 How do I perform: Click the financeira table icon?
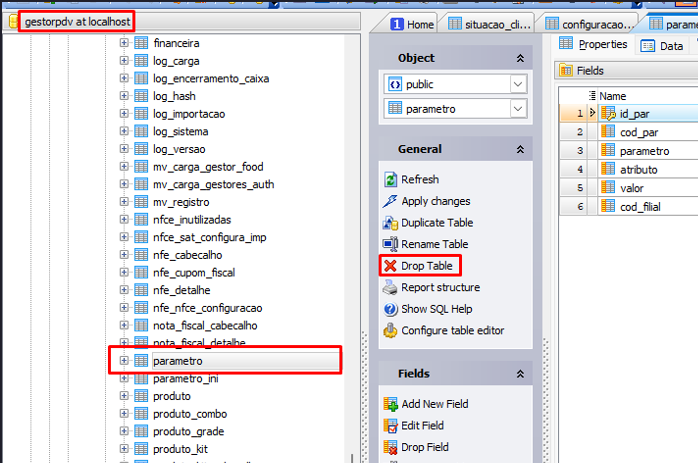coord(141,43)
